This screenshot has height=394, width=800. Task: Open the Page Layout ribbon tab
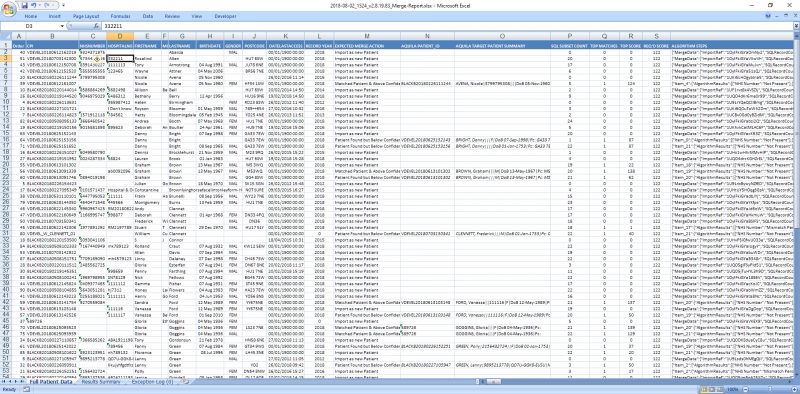point(86,16)
